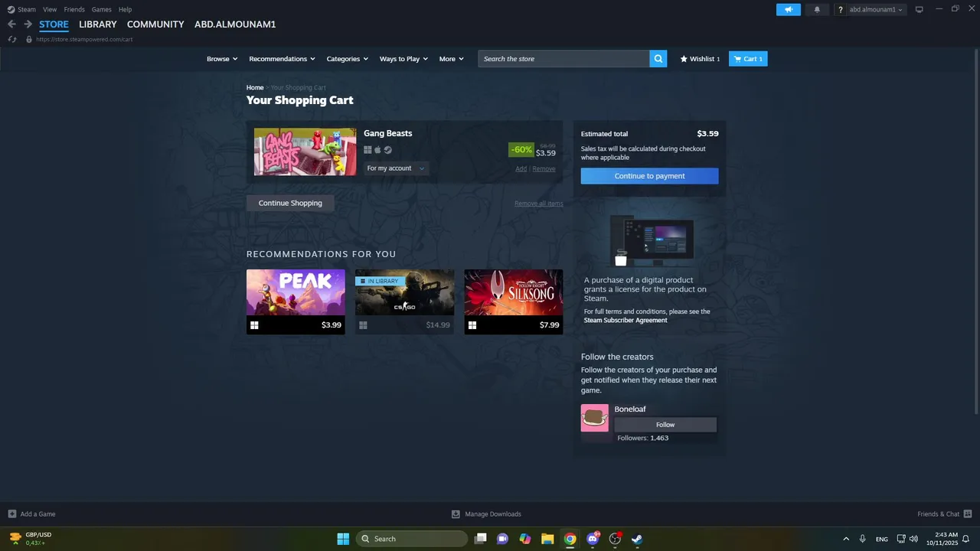Image resolution: width=980 pixels, height=551 pixels.
Task: Click the help question mark icon
Action: 841,10
